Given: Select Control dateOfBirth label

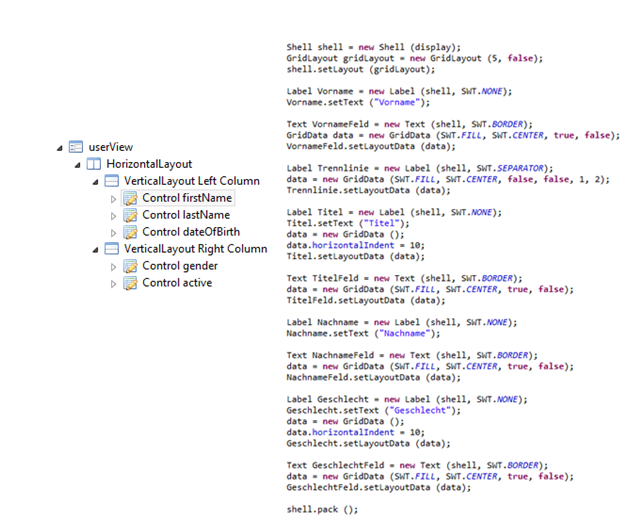Looking at the screenshot, I should point(191,232).
